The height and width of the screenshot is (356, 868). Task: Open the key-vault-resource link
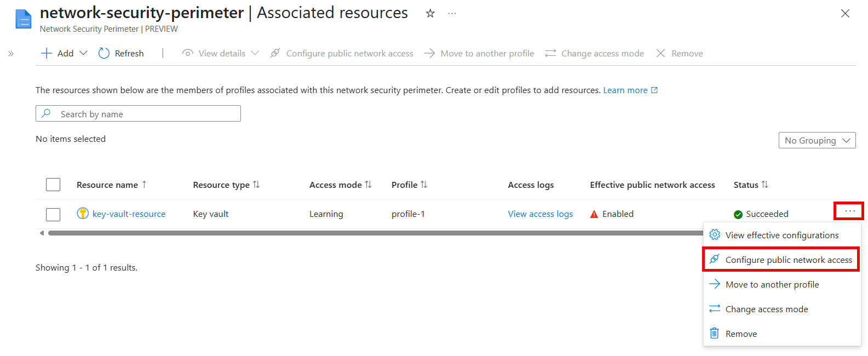129,214
